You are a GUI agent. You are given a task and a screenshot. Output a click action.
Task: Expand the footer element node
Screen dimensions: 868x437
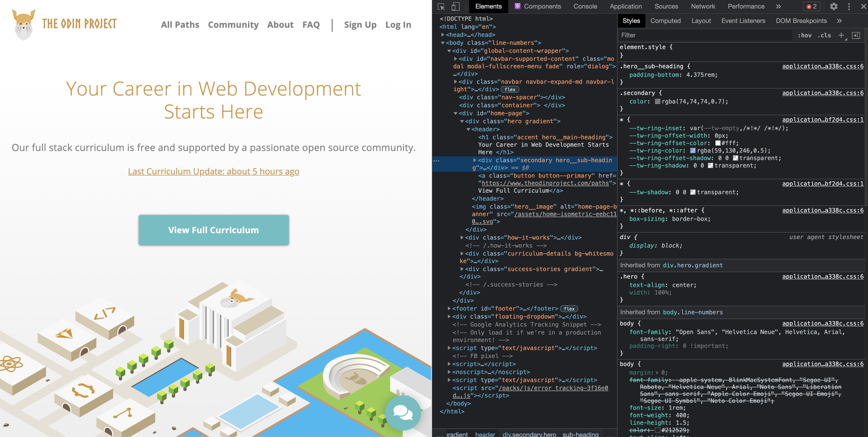pyautogui.click(x=449, y=308)
